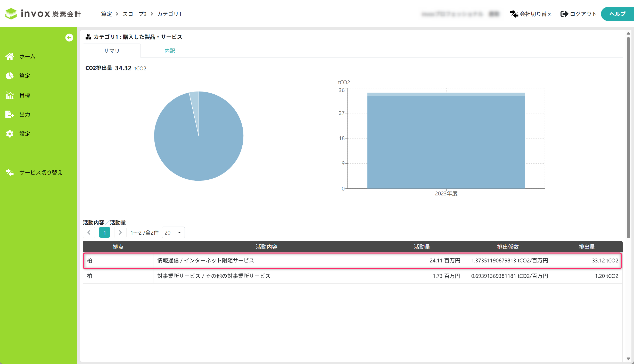Click the 会社切り替え switch icon
This screenshot has height=364, width=634.
click(x=514, y=14)
